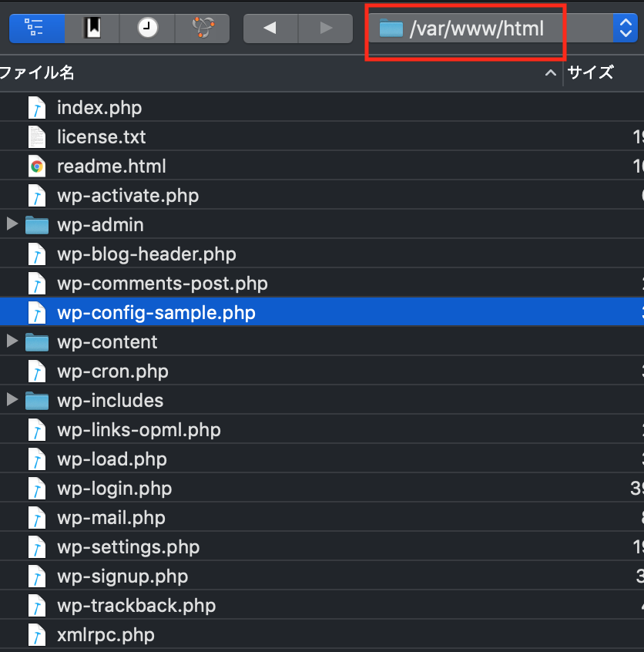The width and height of the screenshot is (644, 652).
Task: Select the wp-trackback.php file name
Action: click(x=136, y=607)
